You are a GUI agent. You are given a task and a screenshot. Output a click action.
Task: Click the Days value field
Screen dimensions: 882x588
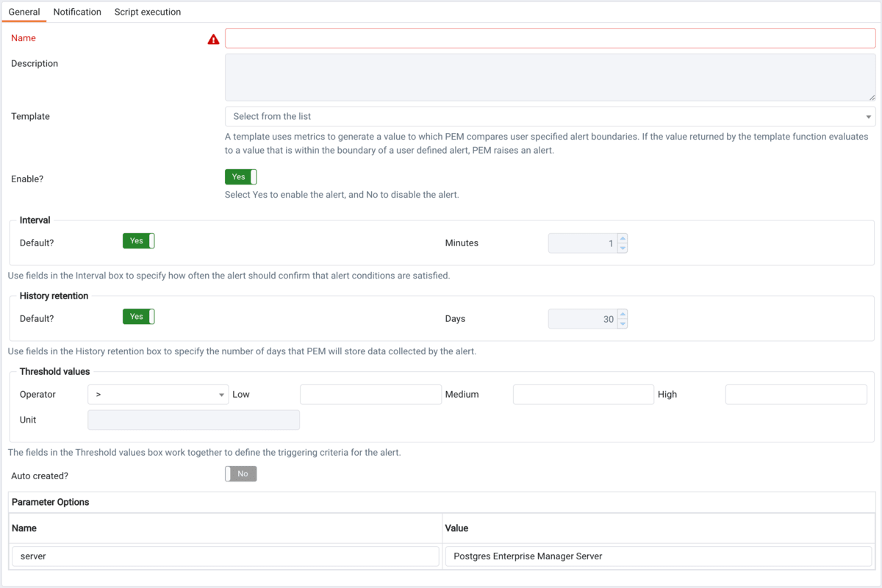[583, 319]
